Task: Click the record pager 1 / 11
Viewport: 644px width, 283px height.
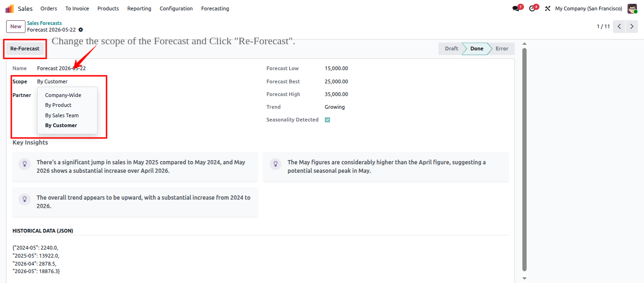Action: (x=603, y=26)
